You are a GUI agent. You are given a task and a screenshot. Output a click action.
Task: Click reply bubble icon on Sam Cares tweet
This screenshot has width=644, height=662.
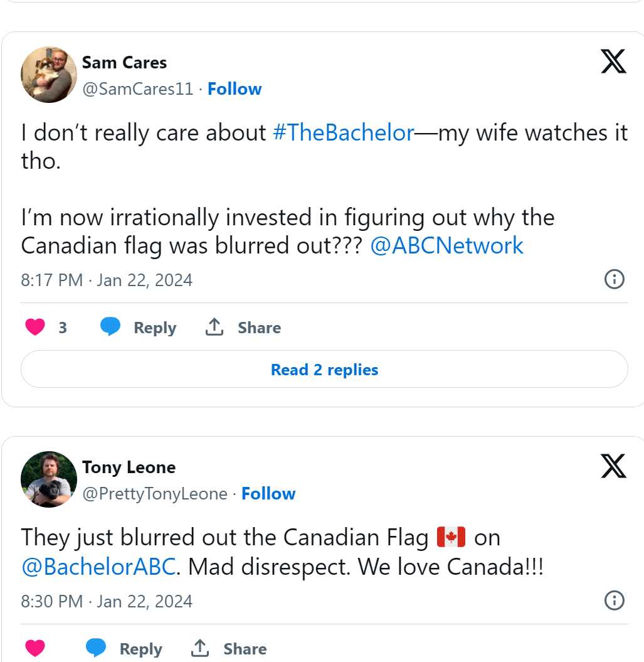pos(110,327)
